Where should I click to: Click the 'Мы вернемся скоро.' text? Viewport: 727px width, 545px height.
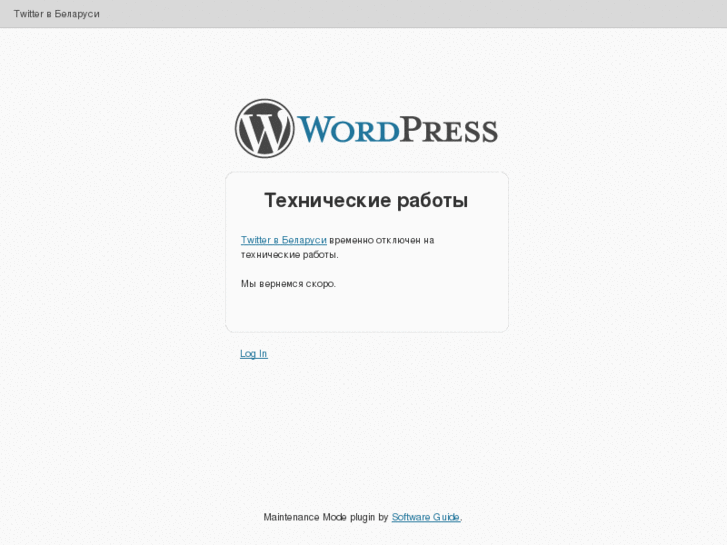click(288, 284)
